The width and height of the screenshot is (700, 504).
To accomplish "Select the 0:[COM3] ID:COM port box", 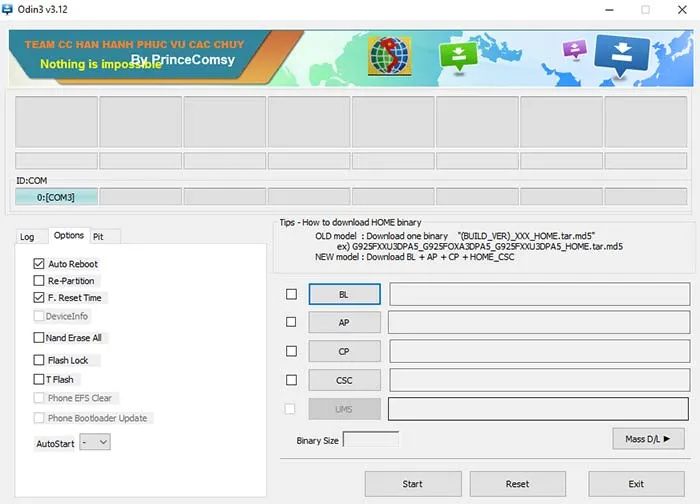I will pyautogui.click(x=56, y=197).
